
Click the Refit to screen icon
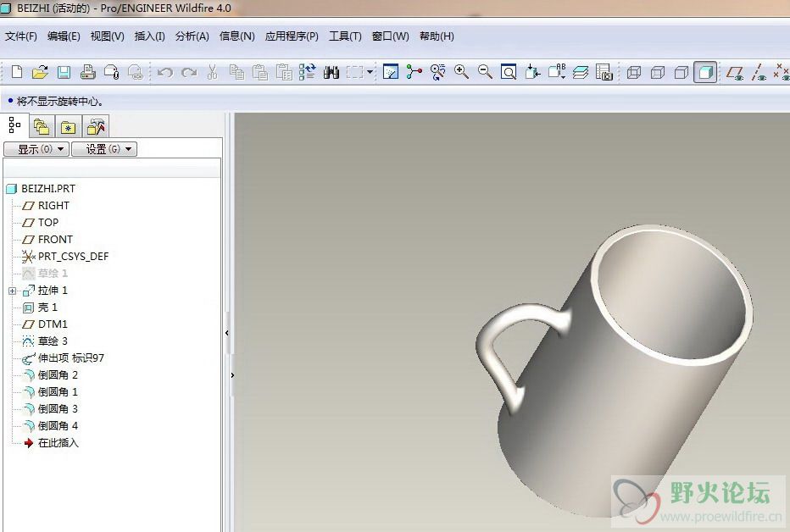(509, 72)
